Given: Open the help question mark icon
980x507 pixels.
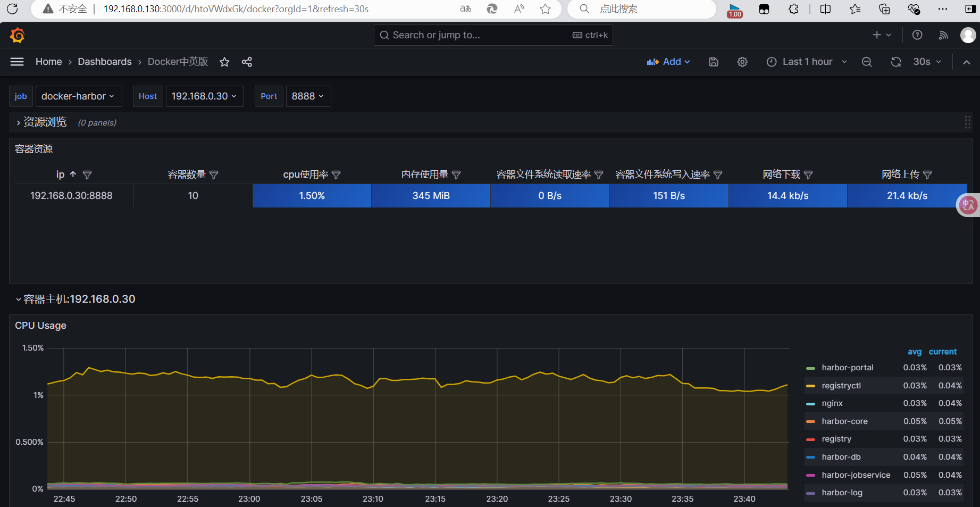Looking at the screenshot, I should (917, 35).
